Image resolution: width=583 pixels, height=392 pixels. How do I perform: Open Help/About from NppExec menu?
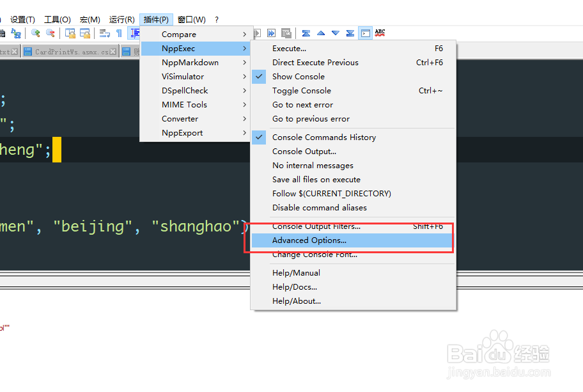coord(297,301)
